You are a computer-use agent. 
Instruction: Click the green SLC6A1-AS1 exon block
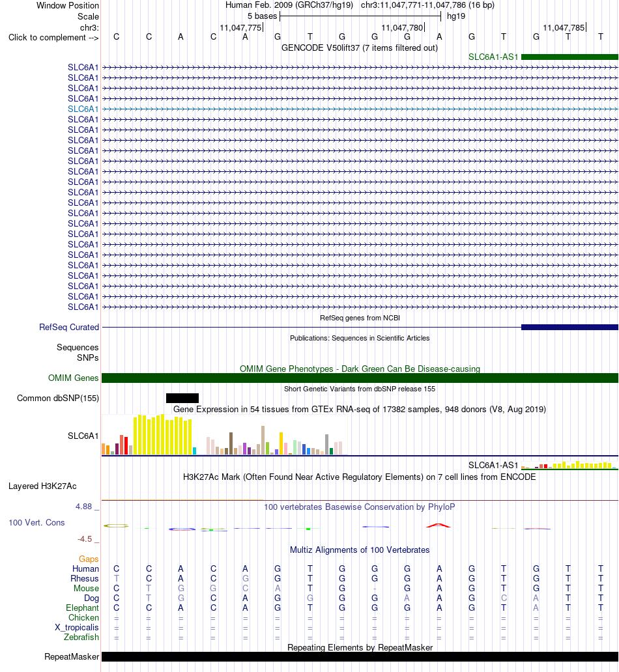[x=569, y=57]
